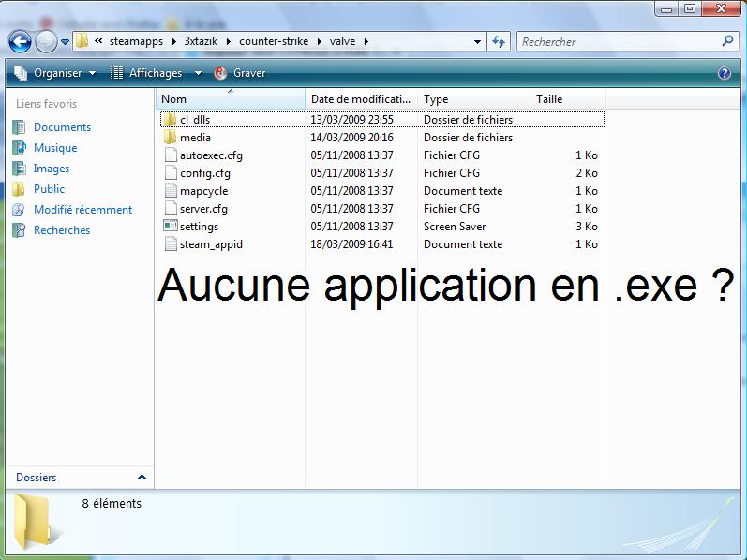Open the Musique favorite link
The height and width of the screenshot is (560, 747).
click(55, 148)
